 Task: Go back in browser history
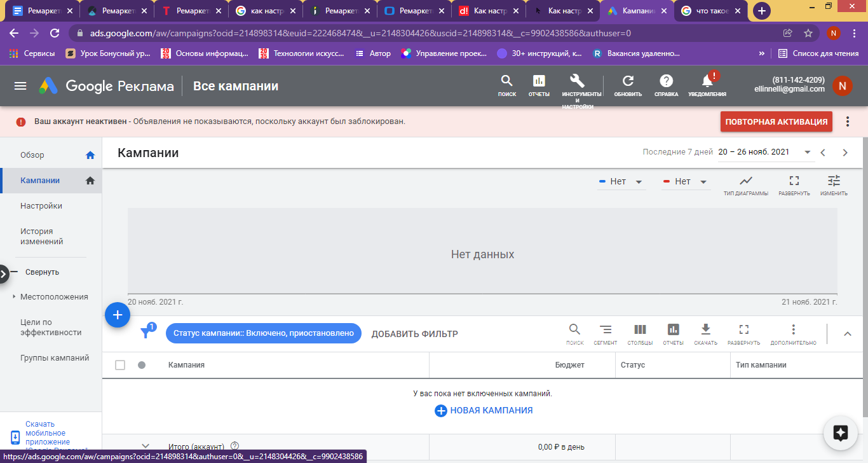(14, 33)
